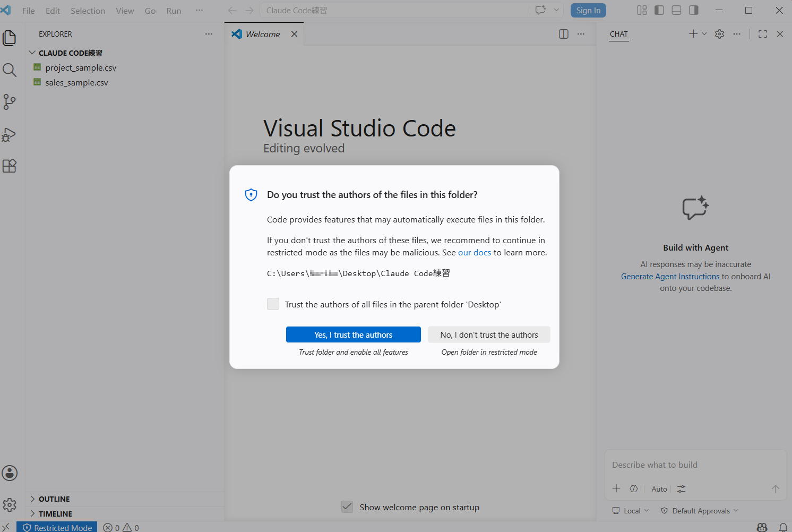
Task: Open the Default Approvals dropdown
Action: [x=700, y=511]
